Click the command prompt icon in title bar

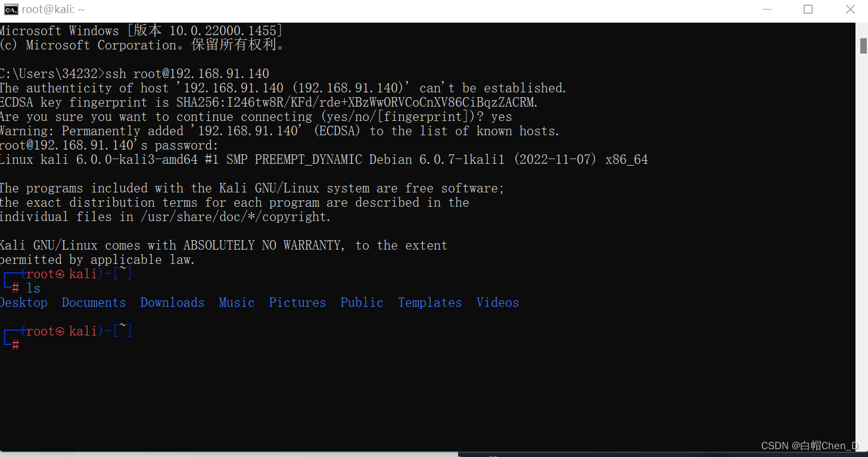coord(11,9)
